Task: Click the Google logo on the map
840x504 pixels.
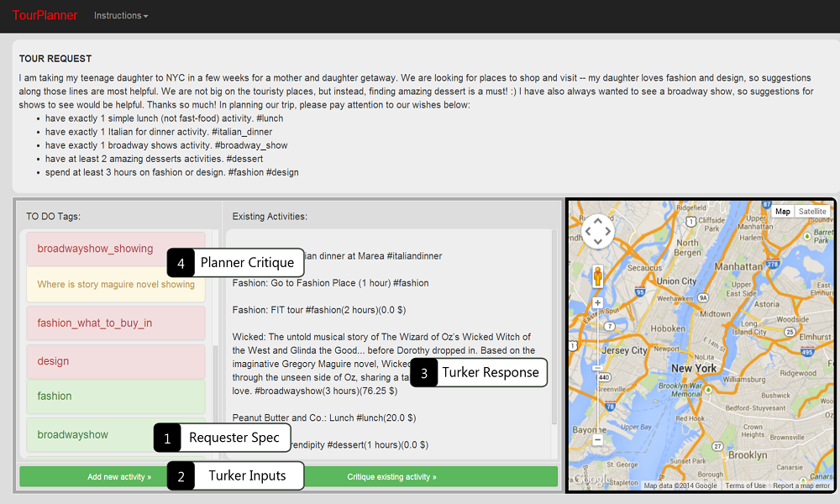Action: click(x=592, y=480)
